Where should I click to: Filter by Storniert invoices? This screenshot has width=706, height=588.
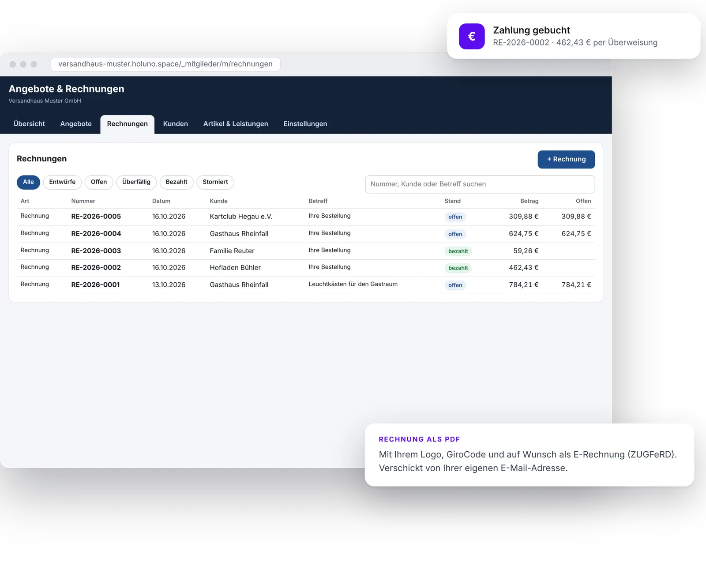click(x=215, y=182)
